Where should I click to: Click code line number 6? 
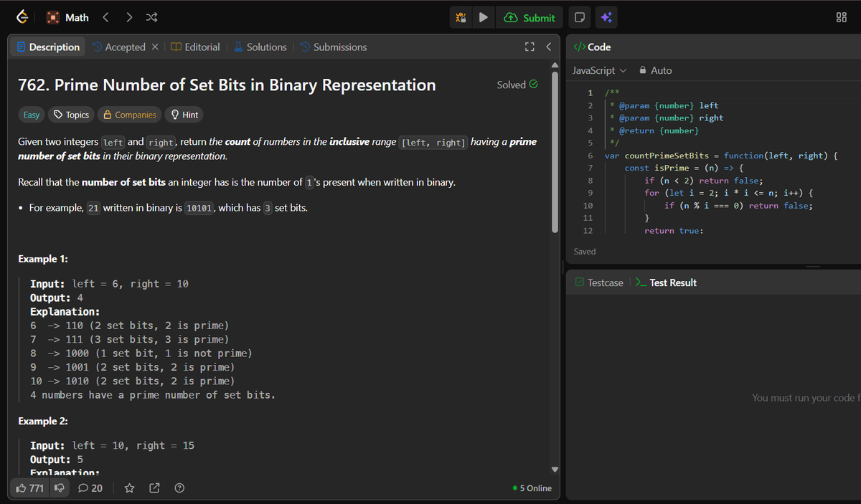point(590,156)
